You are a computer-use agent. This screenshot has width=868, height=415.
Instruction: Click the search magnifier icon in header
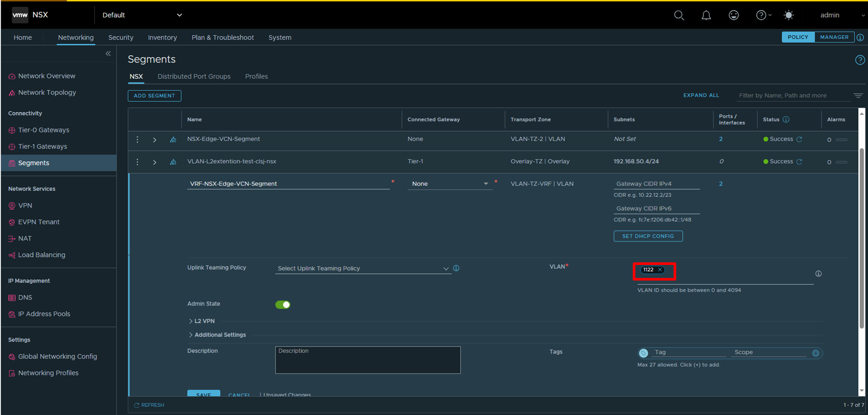[679, 15]
